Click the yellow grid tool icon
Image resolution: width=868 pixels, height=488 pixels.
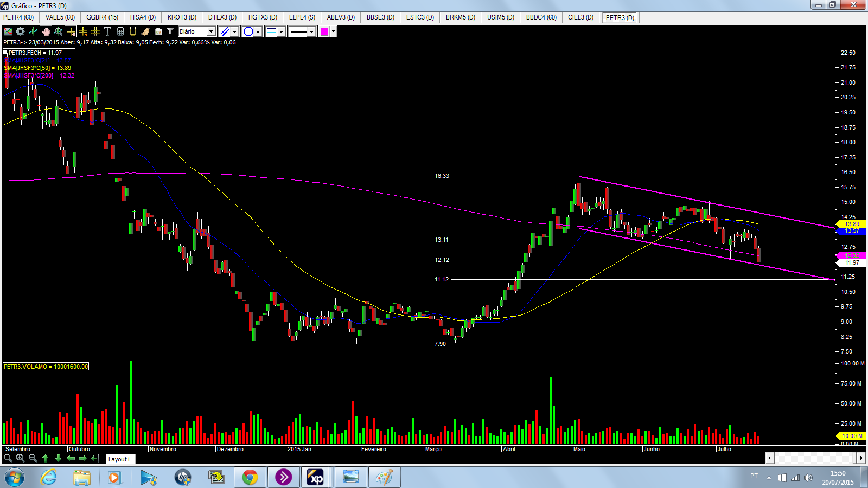click(95, 31)
